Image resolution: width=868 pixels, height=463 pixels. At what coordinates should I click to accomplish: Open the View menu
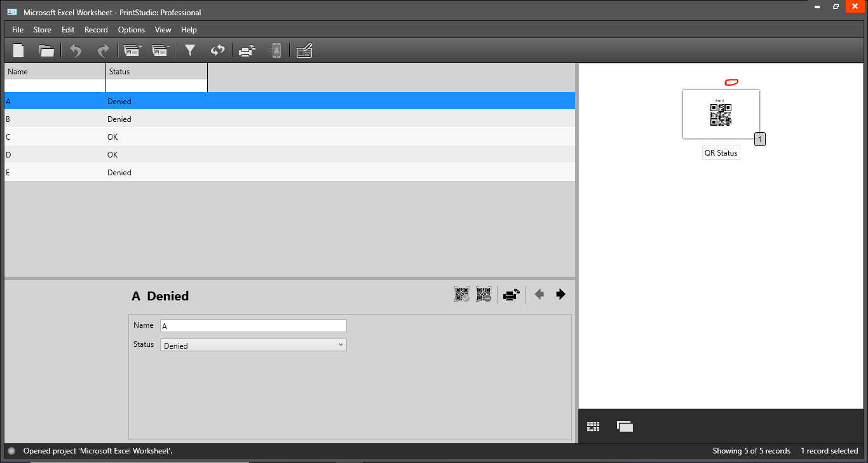(x=163, y=29)
